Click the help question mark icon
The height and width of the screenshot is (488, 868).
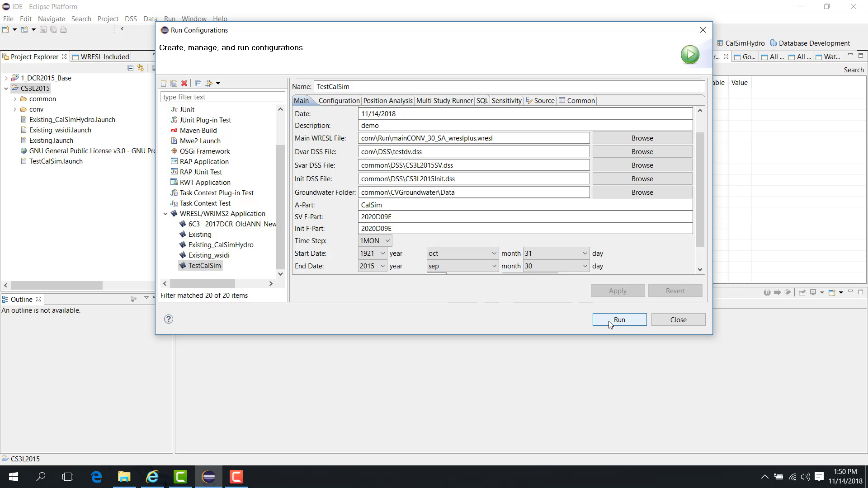(x=169, y=319)
